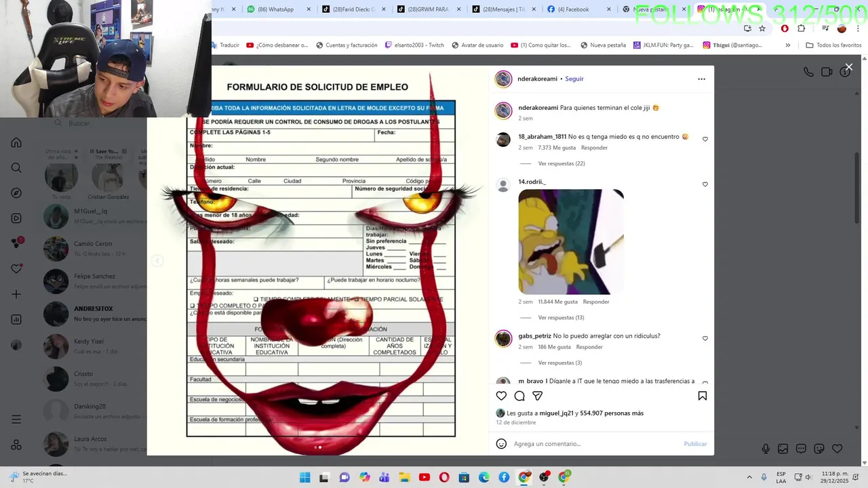Open browser Extensions puzzle icon
The height and width of the screenshot is (488, 868).
pyautogui.click(x=802, y=28)
